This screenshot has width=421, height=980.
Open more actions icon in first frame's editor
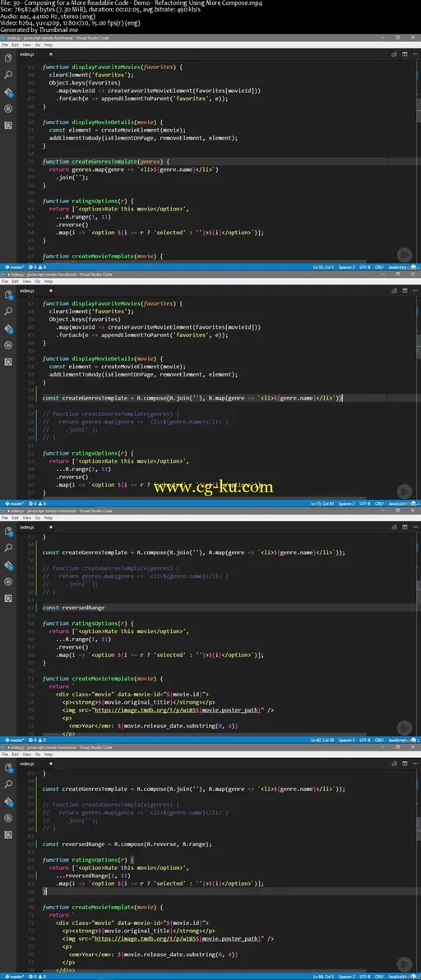tap(414, 55)
